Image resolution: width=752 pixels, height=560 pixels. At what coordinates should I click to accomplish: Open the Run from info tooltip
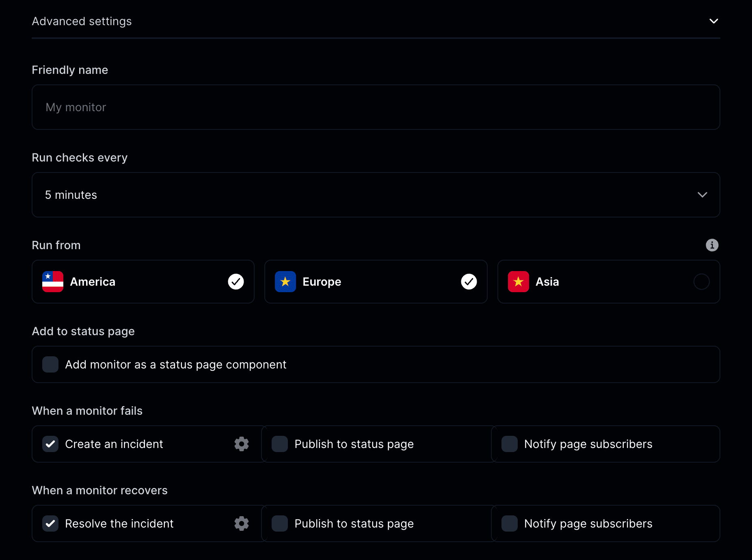[712, 245]
